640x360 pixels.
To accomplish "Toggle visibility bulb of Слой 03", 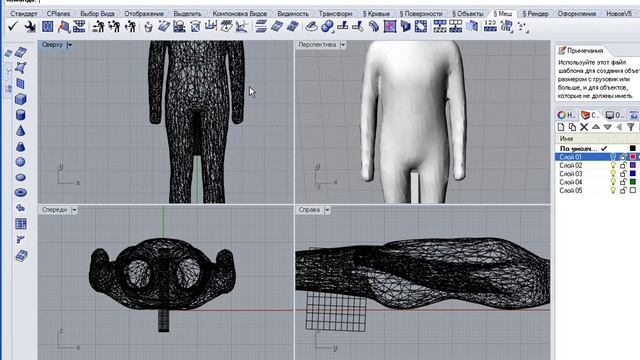I will [x=613, y=174].
